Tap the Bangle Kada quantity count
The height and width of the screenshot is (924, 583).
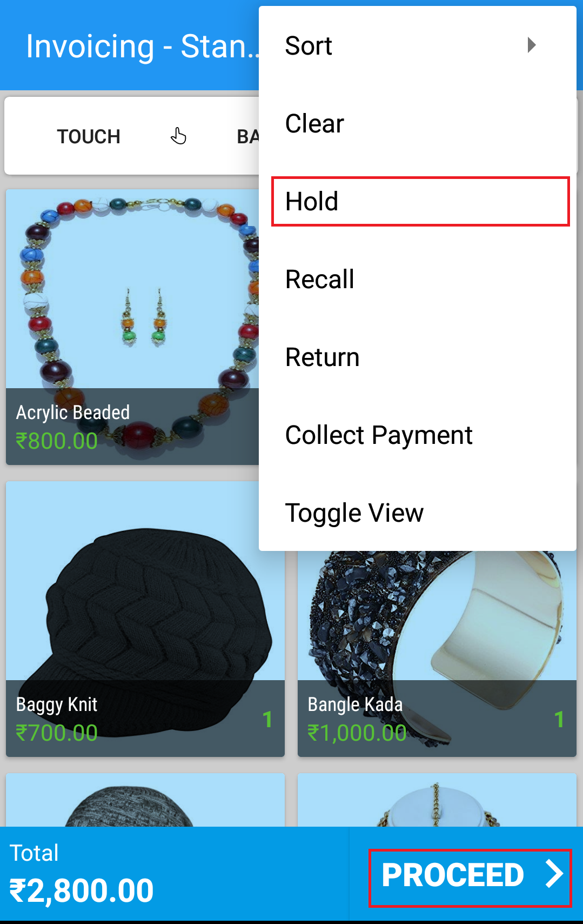559,719
